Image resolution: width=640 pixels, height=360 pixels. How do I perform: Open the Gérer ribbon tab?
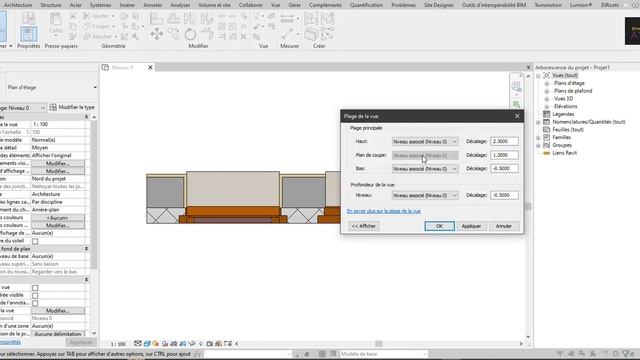pyautogui.click(x=294, y=5)
